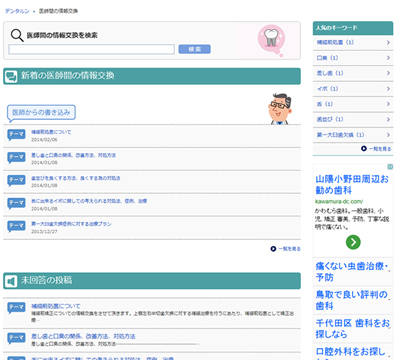This screenshot has width=396, height=360.
Task: Click the 未回答の投稿 section heading
Action: (152, 281)
